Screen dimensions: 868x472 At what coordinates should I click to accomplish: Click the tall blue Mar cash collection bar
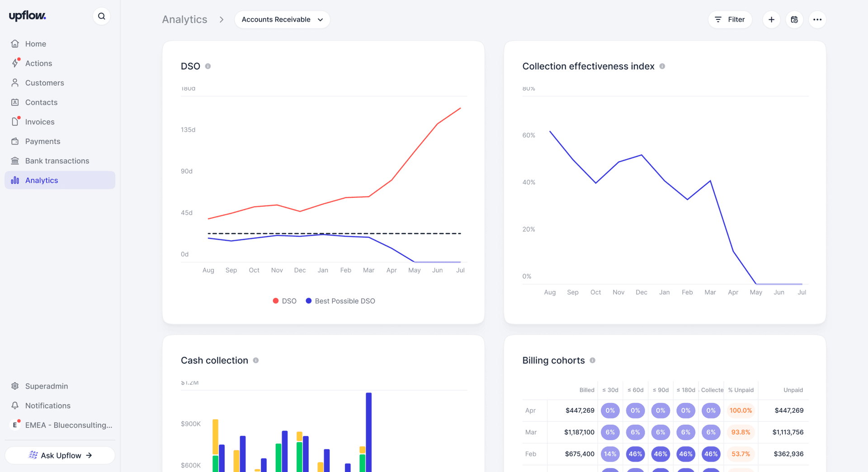point(369,432)
